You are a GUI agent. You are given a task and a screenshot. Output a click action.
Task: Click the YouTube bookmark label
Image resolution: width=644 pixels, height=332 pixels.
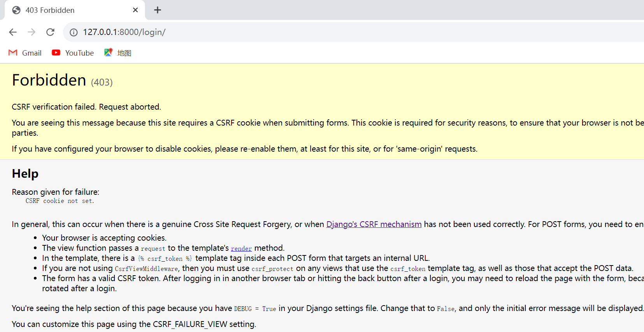(x=79, y=53)
